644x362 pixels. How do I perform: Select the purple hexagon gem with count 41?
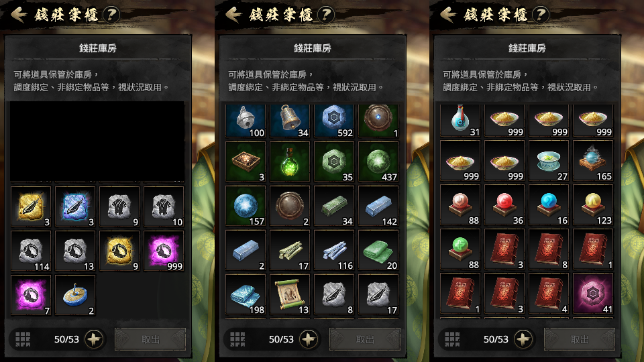(x=593, y=294)
